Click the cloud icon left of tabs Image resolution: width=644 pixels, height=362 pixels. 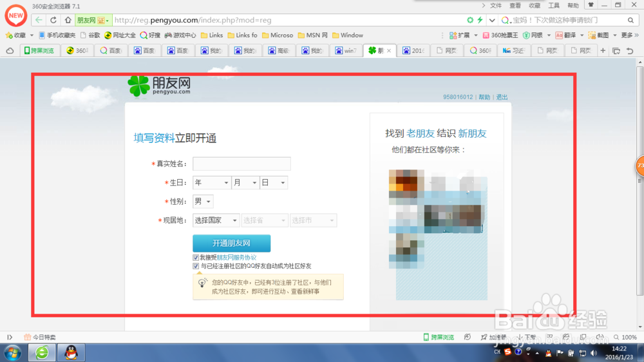[x=10, y=50]
